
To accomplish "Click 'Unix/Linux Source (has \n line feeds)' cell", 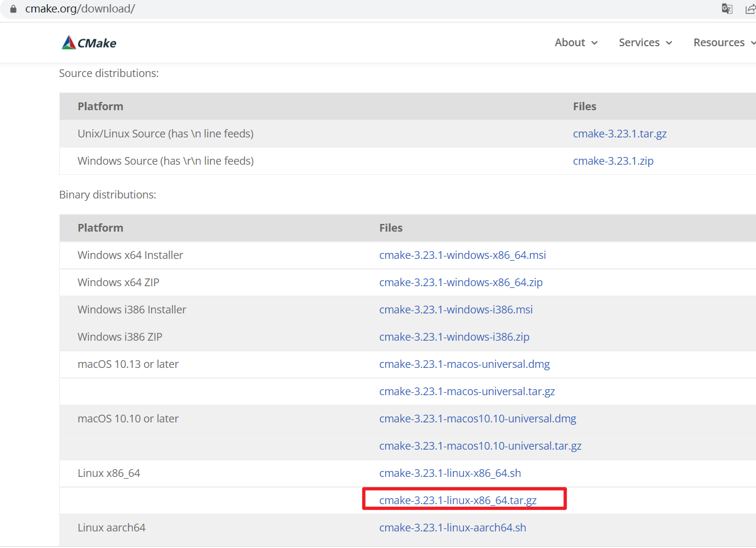I will [165, 134].
